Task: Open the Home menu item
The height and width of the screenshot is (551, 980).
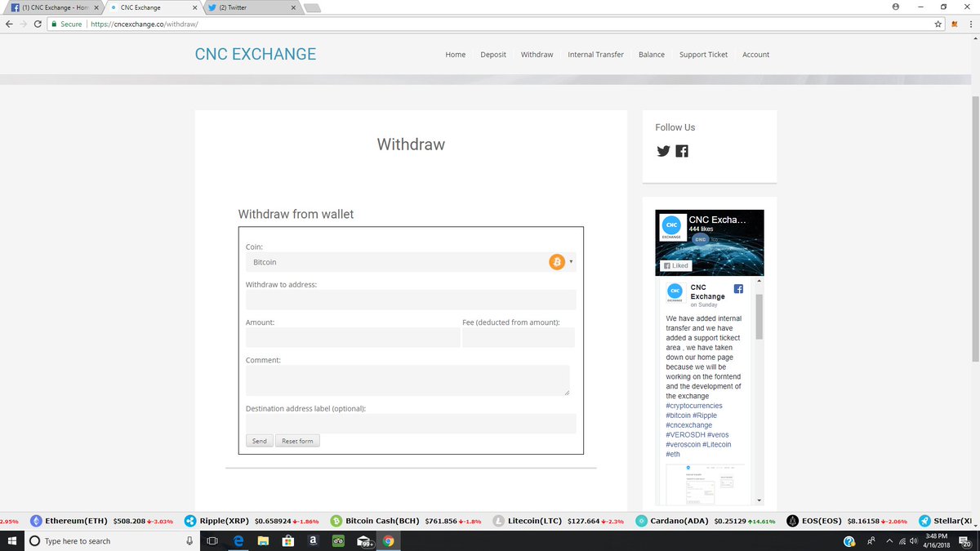Action: click(455, 55)
